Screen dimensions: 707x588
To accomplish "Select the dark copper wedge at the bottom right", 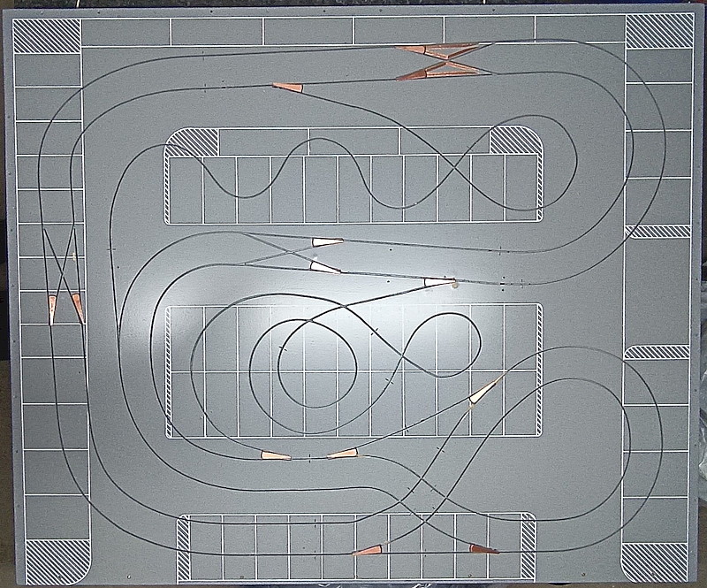I will (483, 549).
